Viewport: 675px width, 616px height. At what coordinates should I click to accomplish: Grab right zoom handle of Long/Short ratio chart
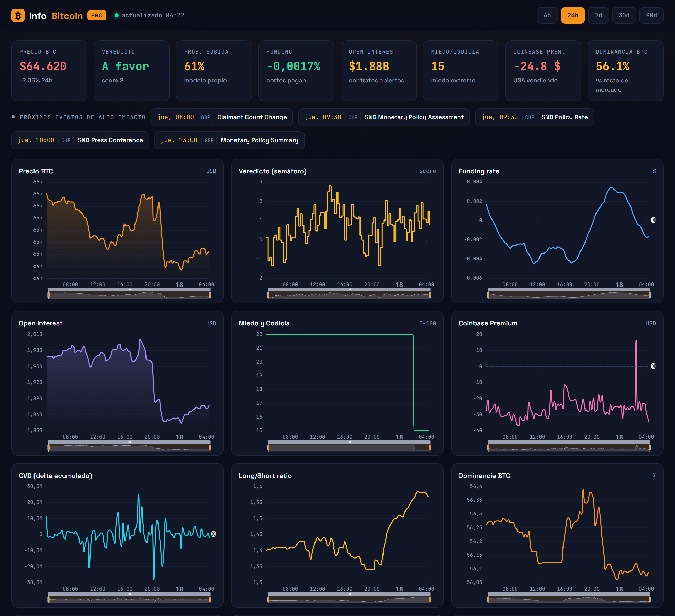tap(430, 600)
